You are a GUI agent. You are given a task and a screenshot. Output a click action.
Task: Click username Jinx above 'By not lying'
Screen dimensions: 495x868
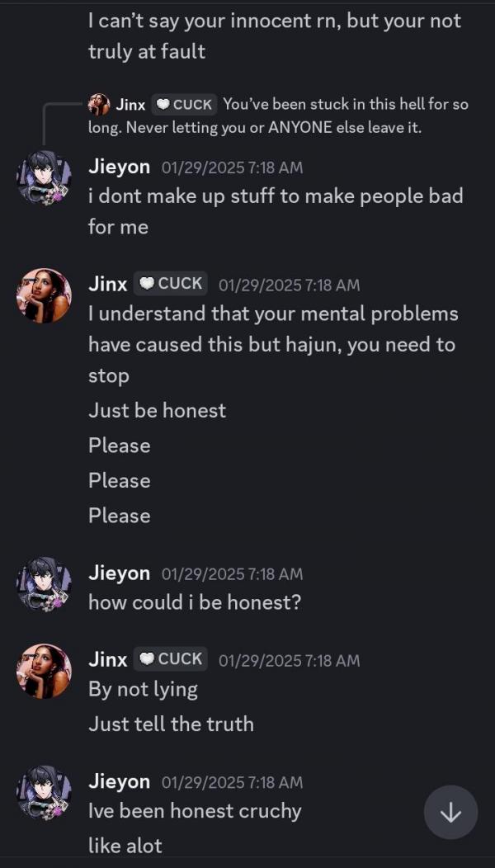108,660
